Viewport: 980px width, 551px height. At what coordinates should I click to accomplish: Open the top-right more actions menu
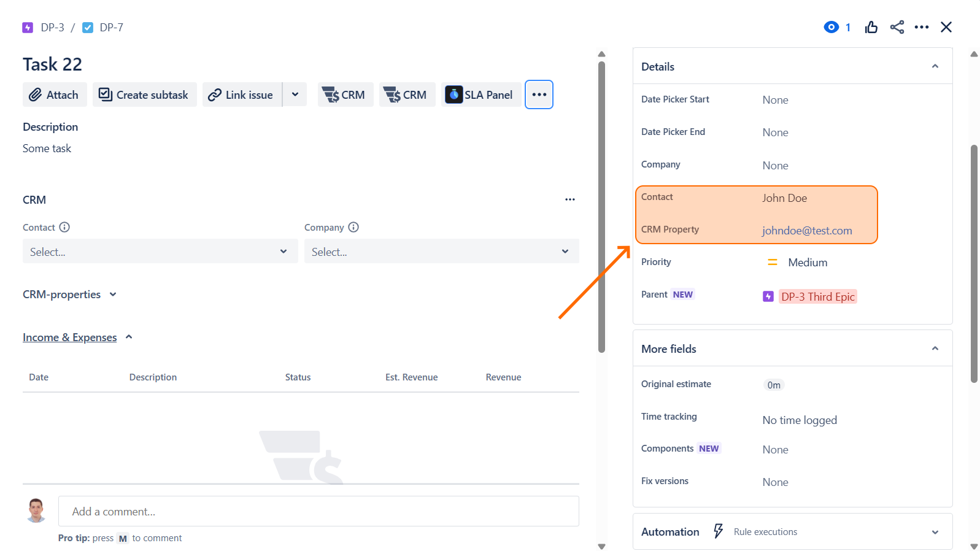click(x=921, y=27)
